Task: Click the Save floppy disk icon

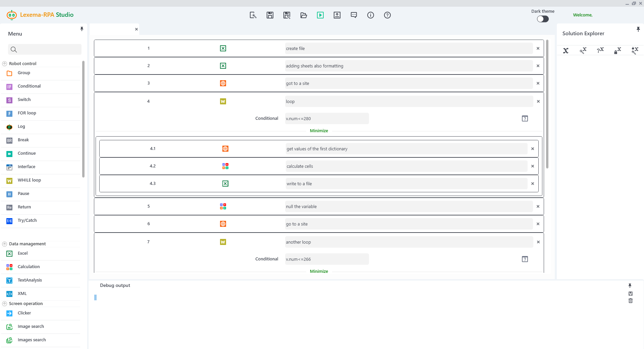Action: 270,15
